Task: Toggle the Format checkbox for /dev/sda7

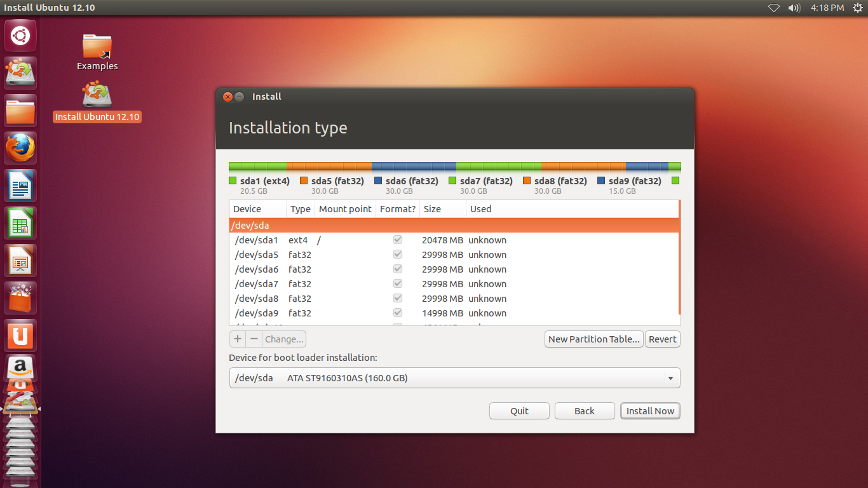Action: 398,284
